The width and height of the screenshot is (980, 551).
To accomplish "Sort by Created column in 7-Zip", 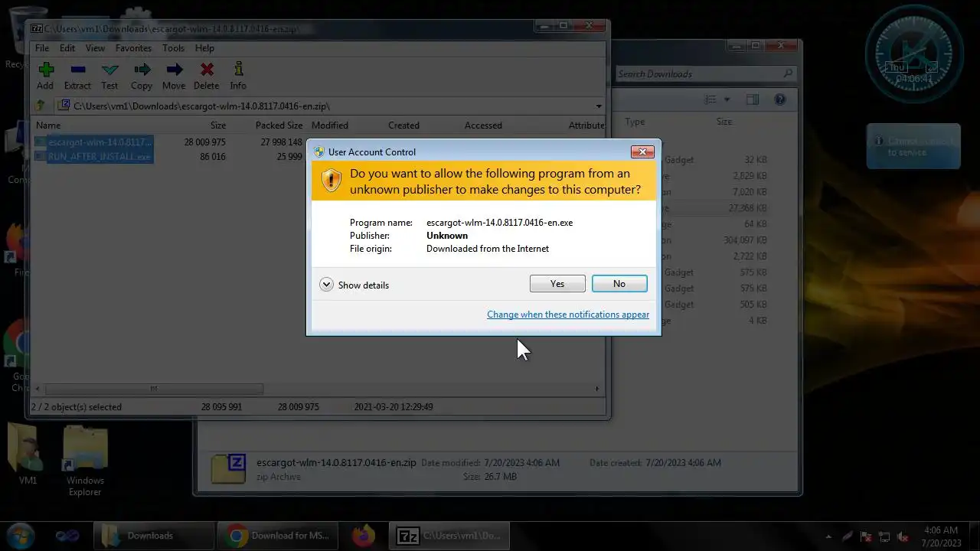I will coord(403,126).
